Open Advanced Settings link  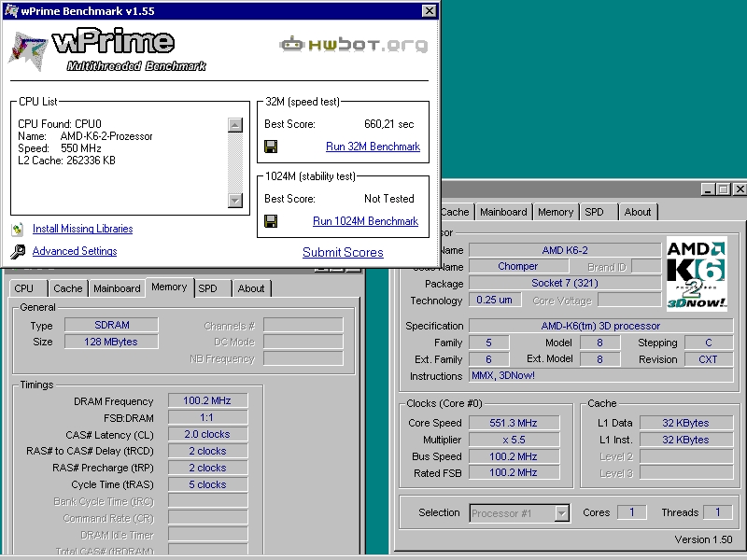coord(75,251)
